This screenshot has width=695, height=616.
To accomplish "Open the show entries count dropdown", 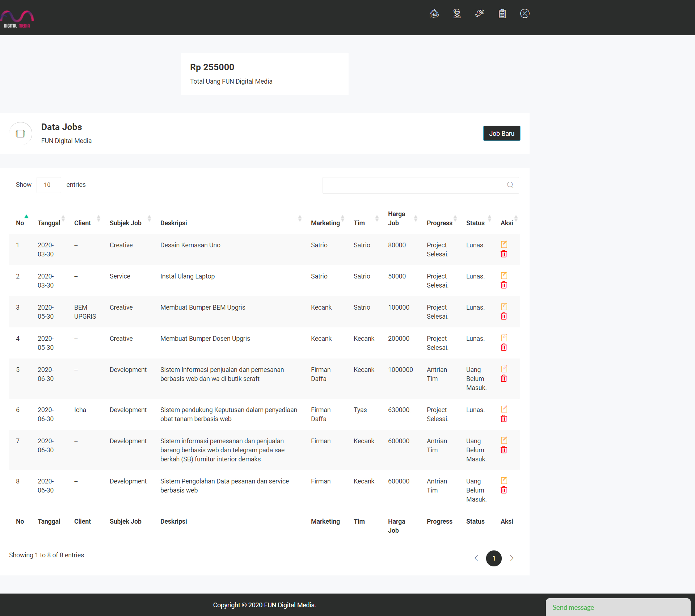I will click(x=49, y=185).
